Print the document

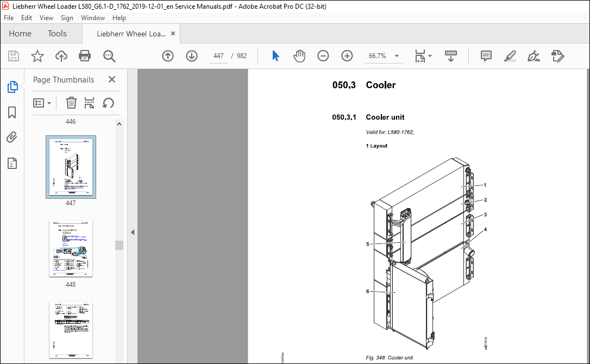click(85, 56)
